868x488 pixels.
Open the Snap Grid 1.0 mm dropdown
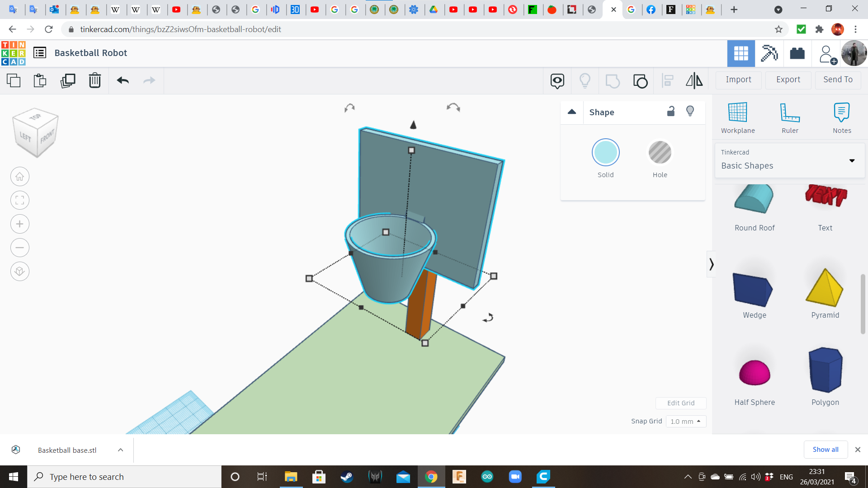pos(685,421)
